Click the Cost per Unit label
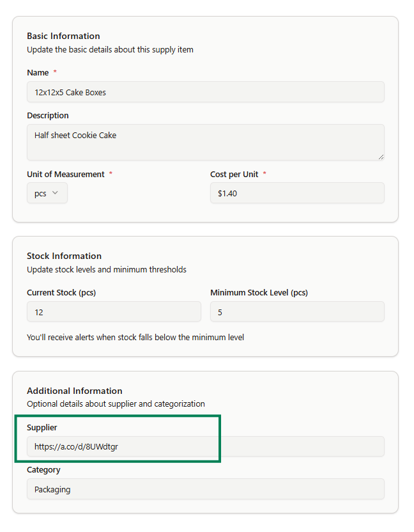 coord(234,175)
